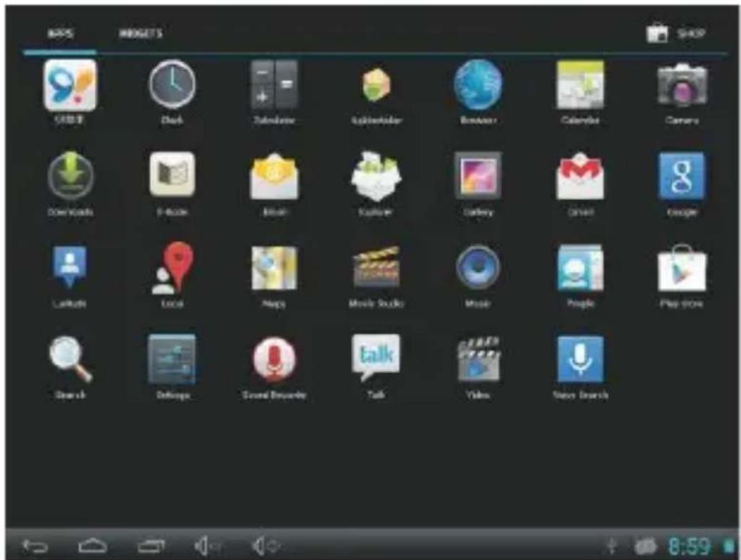Open the Music speaker app
Screen dimensions: 741x560
478,267
